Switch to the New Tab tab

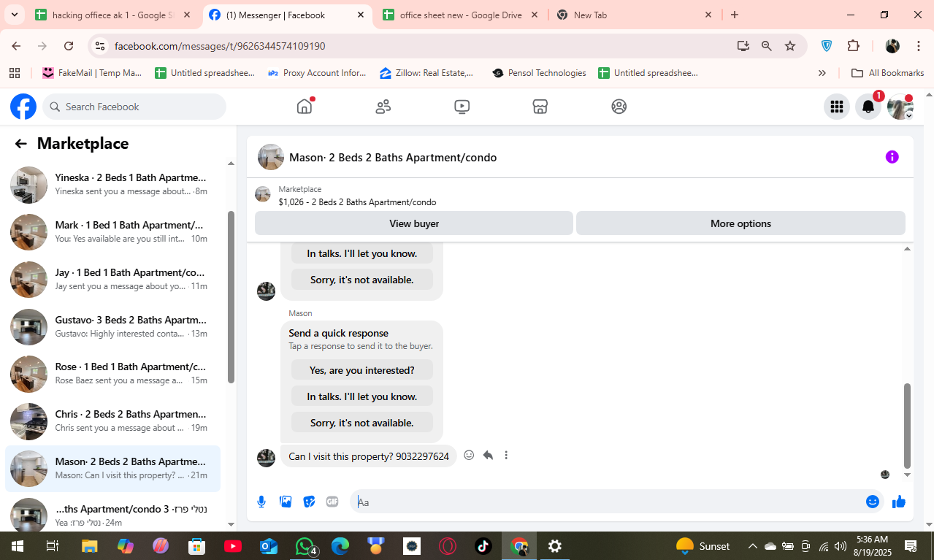[x=634, y=15]
